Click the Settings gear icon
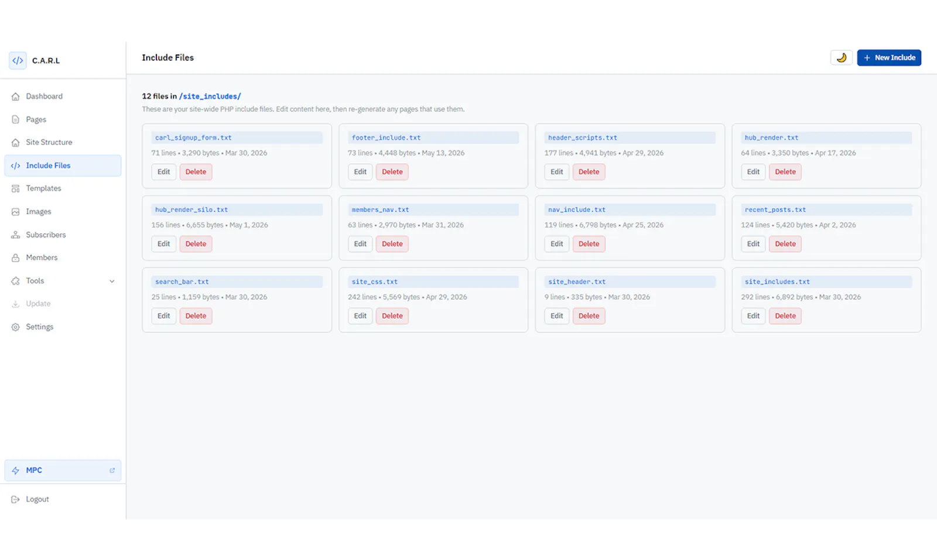This screenshot has height=560, width=937. [15, 327]
